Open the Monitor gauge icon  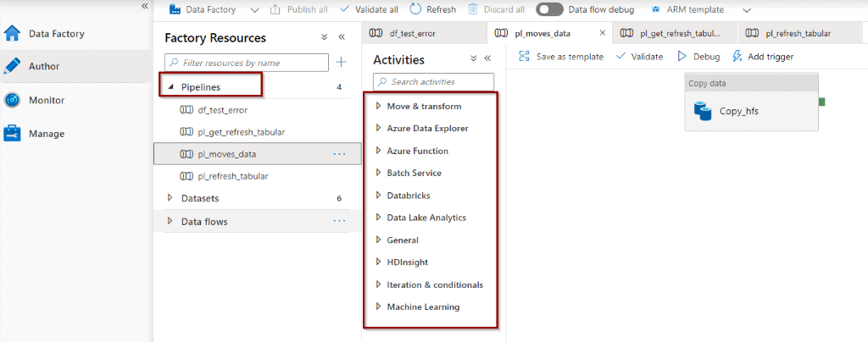click(x=12, y=101)
